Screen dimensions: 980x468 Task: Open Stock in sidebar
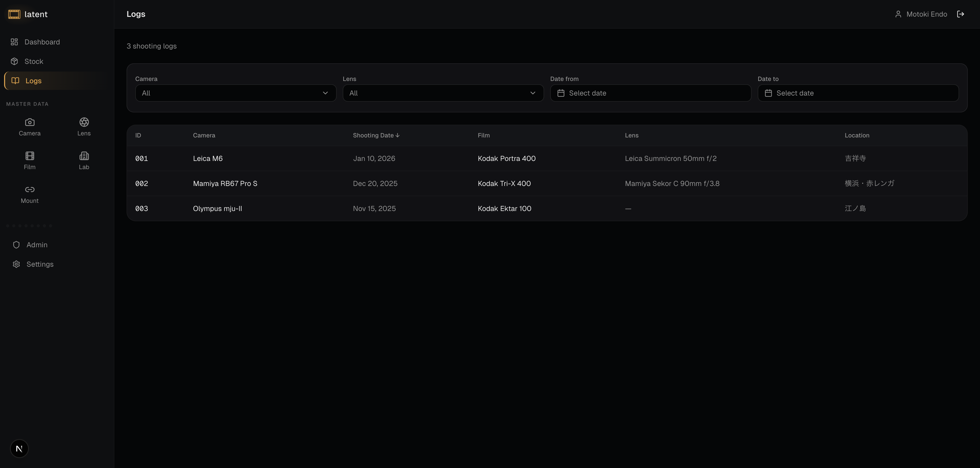pyautogui.click(x=34, y=61)
